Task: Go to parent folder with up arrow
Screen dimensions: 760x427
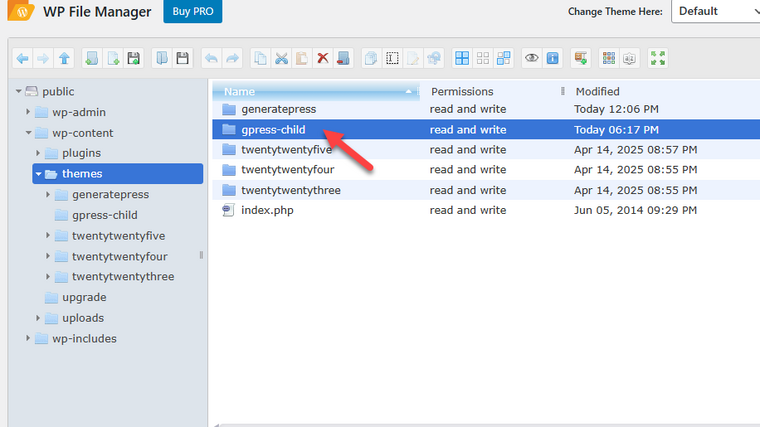Action: pos(64,59)
